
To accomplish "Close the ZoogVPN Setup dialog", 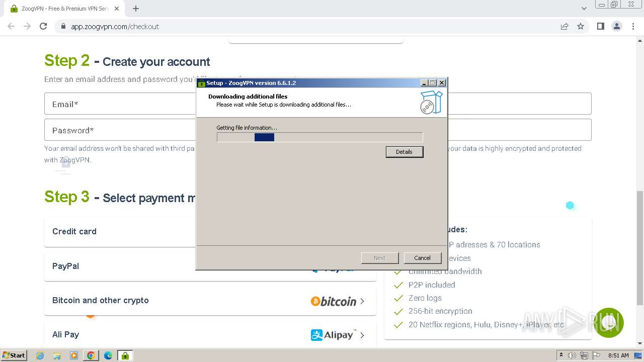I will pos(442,83).
